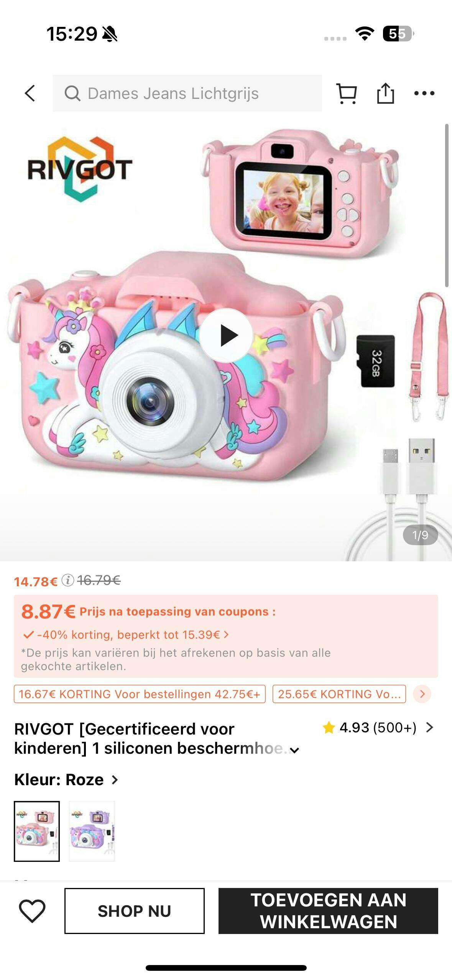
Task: Open the -40% korting coupon details
Action: tap(126, 635)
